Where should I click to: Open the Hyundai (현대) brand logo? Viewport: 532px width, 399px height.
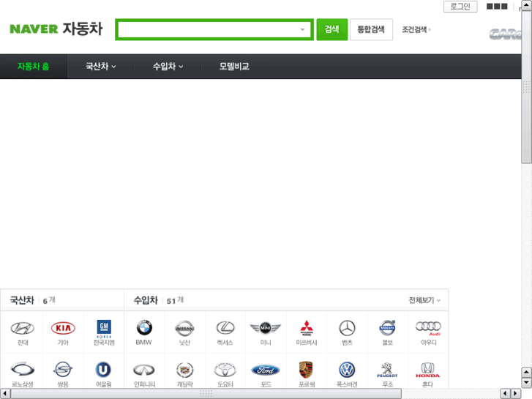pos(23,328)
